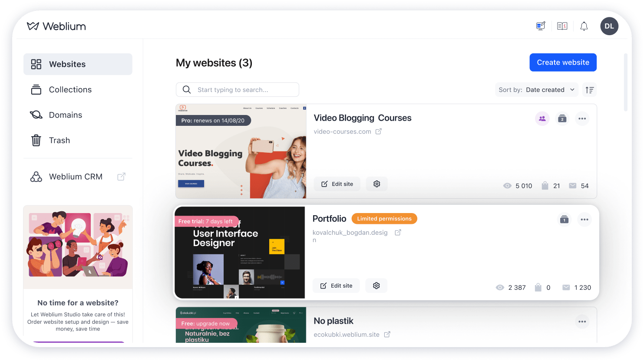Open more options for Video Blogging Courses
This screenshot has width=644, height=361.
[x=582, y=118]
